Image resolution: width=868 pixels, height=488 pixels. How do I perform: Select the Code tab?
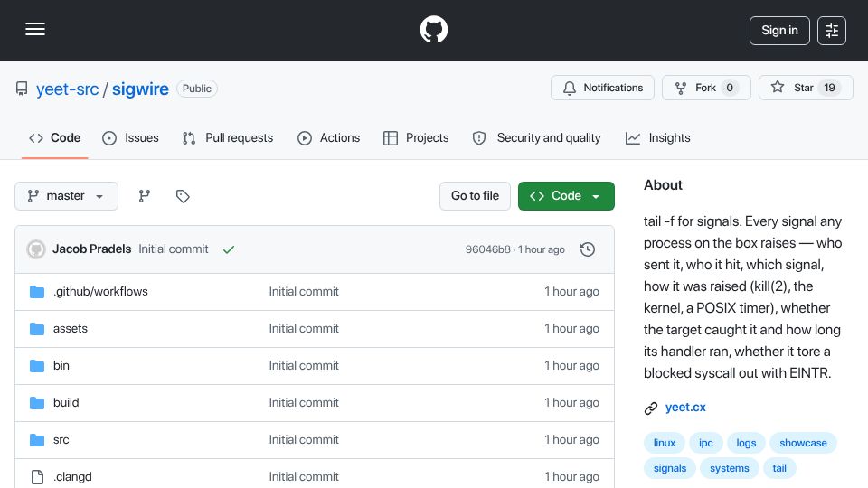[x=55, y=137]
